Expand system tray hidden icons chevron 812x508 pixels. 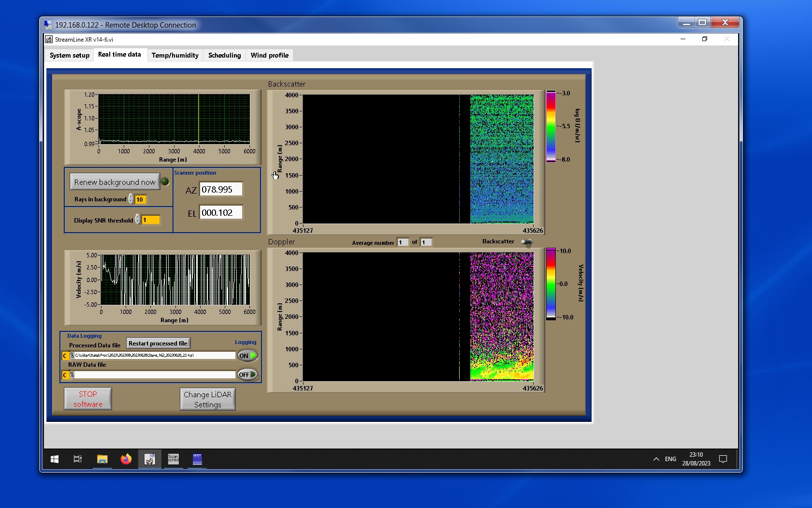coord(656,459)
